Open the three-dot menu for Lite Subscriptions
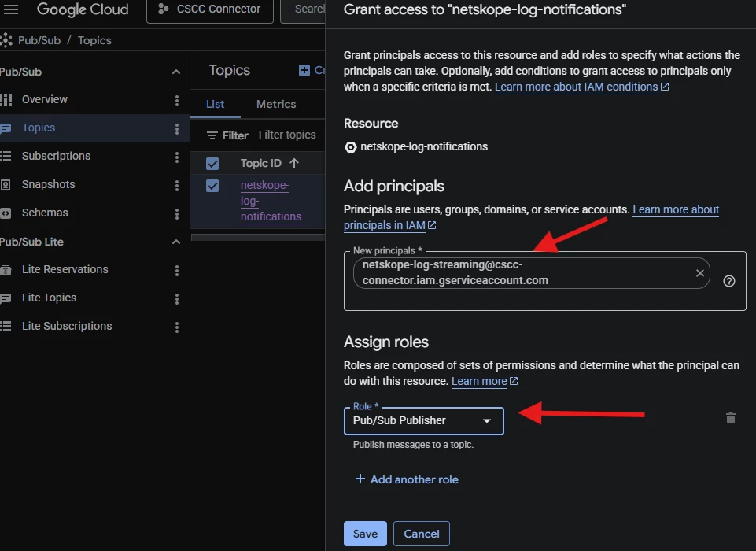The image size is (756, 551). click(177, 327)
